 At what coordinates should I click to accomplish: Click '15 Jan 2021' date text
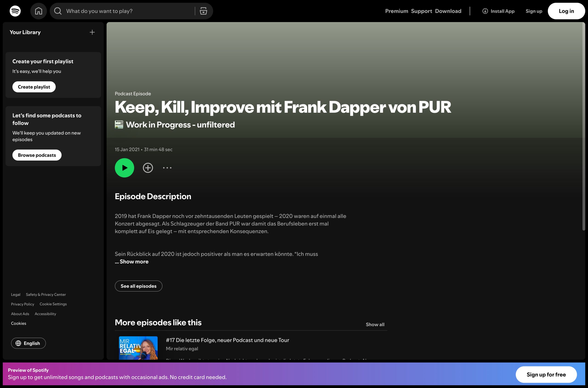tap(127, 149)
